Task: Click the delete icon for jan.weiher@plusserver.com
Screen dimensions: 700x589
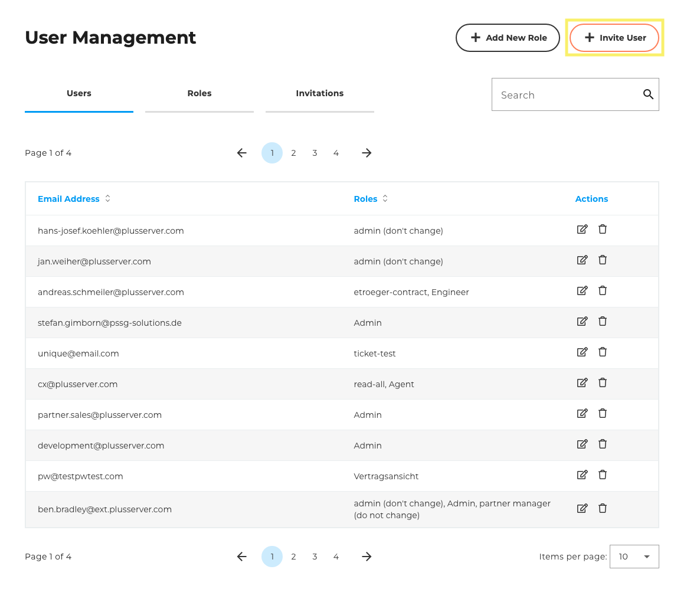Action: pos(602,260)
